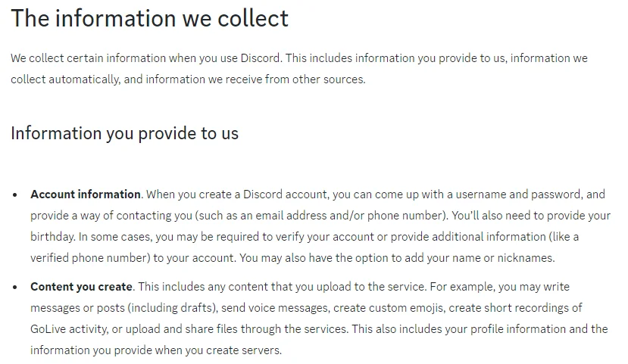
Task: Click the bullet before "Content you create"
Action: [x=15, y=288]
